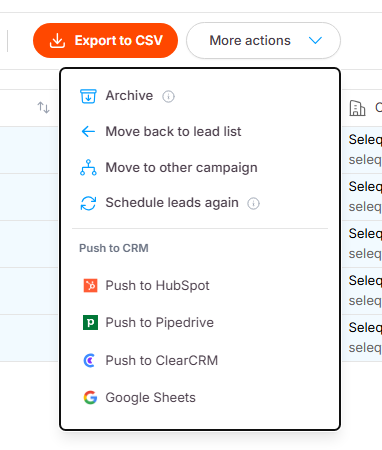Open the Archive info tooltip icon
This screenshot has width=382, height=450.
coord(168,97)
